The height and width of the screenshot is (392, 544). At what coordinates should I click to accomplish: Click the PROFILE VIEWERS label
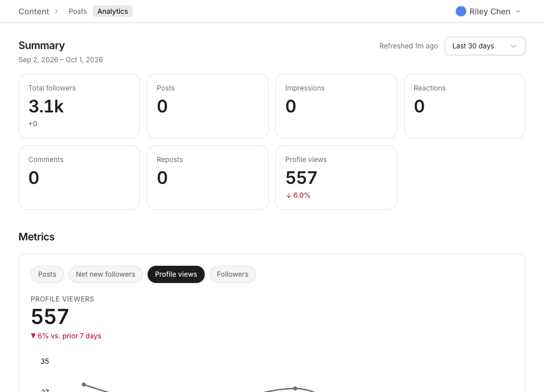(x=62, y=299)
